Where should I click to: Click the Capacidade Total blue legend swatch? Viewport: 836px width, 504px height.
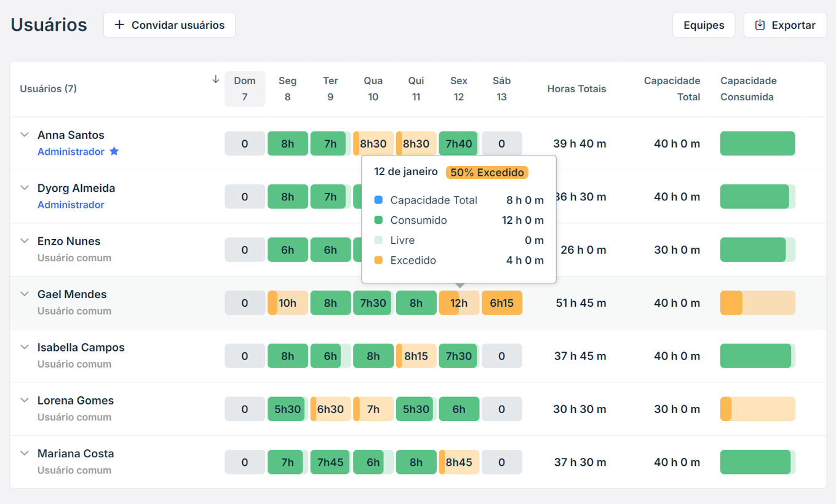[x=378, y=200]
